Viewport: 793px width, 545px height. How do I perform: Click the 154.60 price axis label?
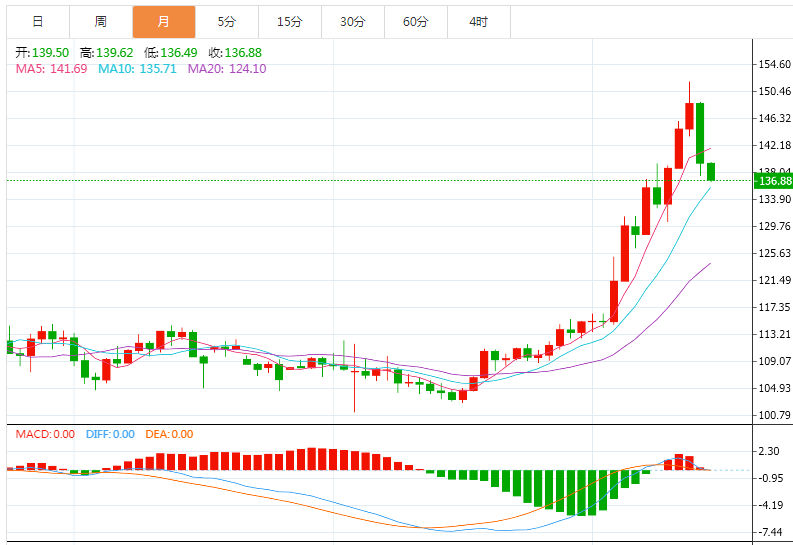tap(775, 65)
